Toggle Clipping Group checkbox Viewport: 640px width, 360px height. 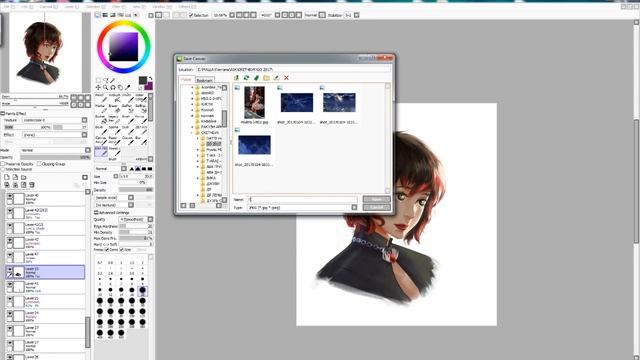39,164
